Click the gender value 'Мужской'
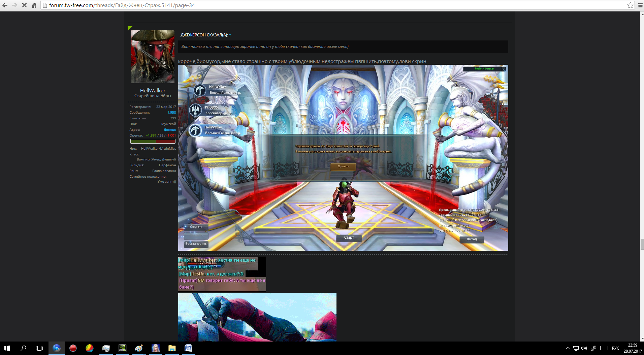Image resolution: width=644 pixels, height=355 pixels. pos(168,124)
